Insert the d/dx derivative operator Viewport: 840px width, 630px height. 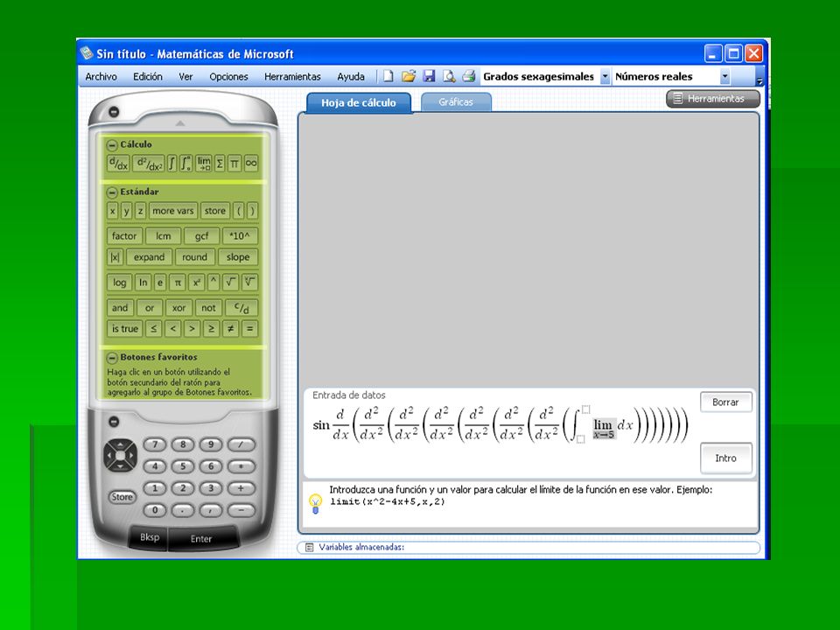click(118, 164)
